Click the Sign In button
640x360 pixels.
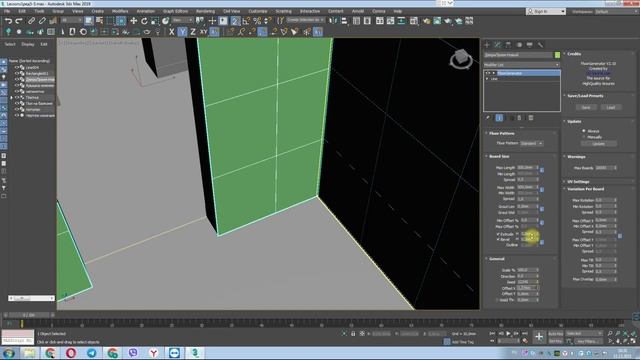pos(546,11)
